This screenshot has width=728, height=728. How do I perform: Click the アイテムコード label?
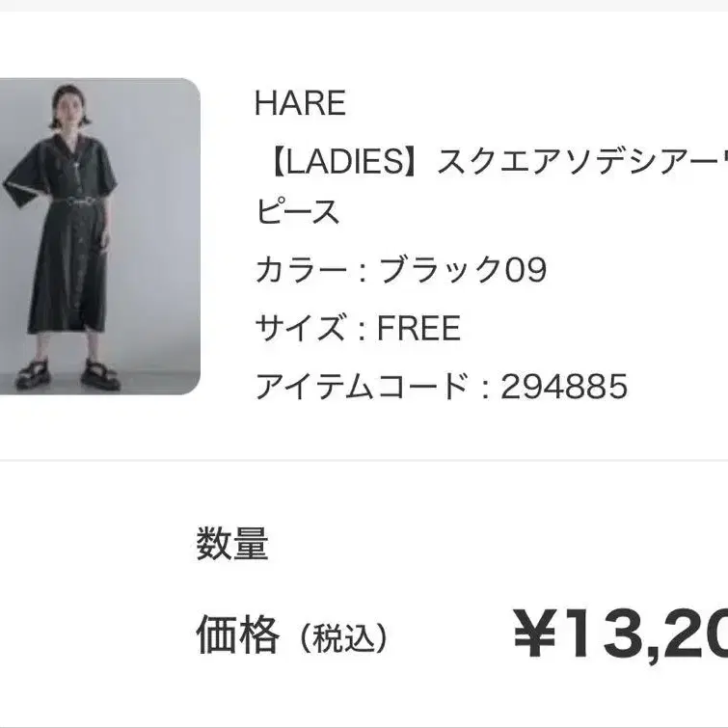[363, 387]
